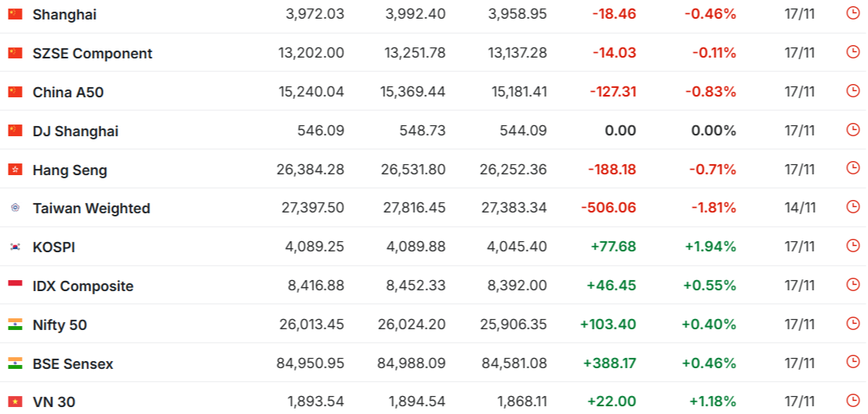Click the China flag beside Shanghai
This screenshot has width=868, height=414.
(16, 14)
